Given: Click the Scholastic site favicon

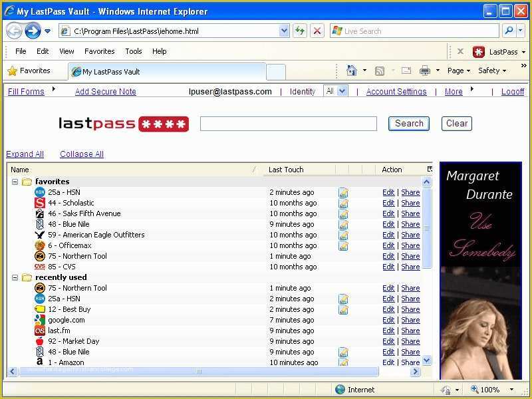Looking at the screenshot, I should point(40,203).
